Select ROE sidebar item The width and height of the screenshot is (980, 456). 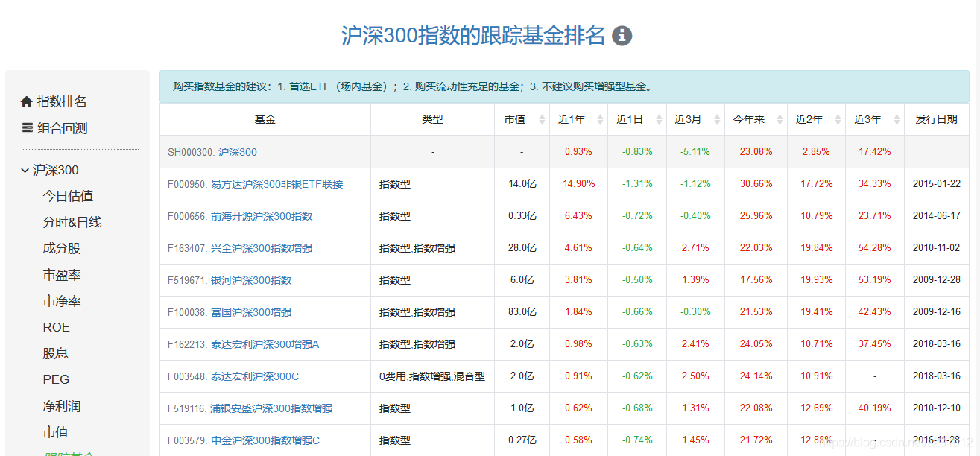(56, 327)
